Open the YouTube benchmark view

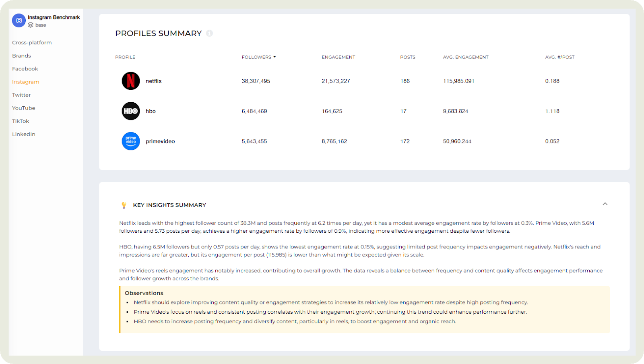pyautogui.click(x=23, y=108)
